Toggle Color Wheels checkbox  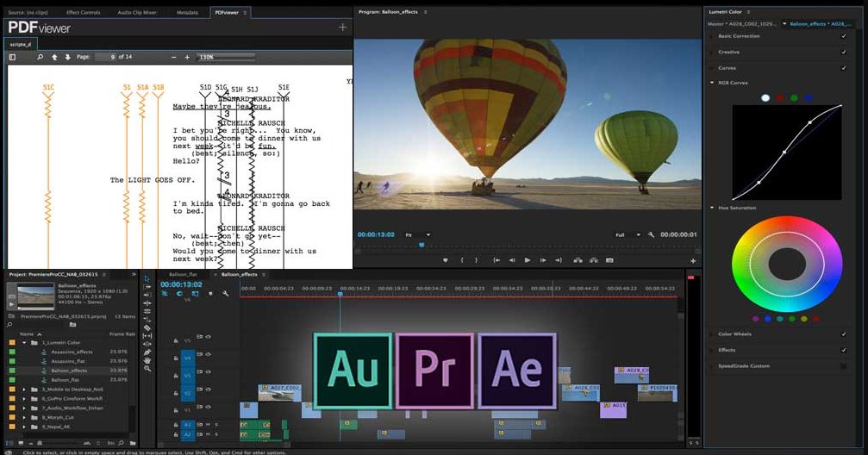[x=843, y=334]
